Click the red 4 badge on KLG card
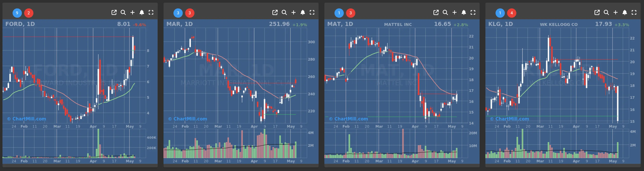The image size is (644, 171). click(512, 13)
